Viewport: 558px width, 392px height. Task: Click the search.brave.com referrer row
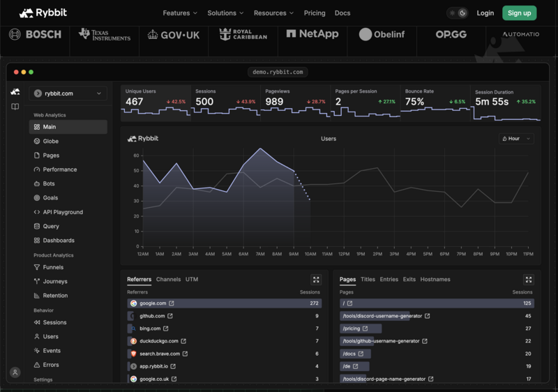(225, 354)
